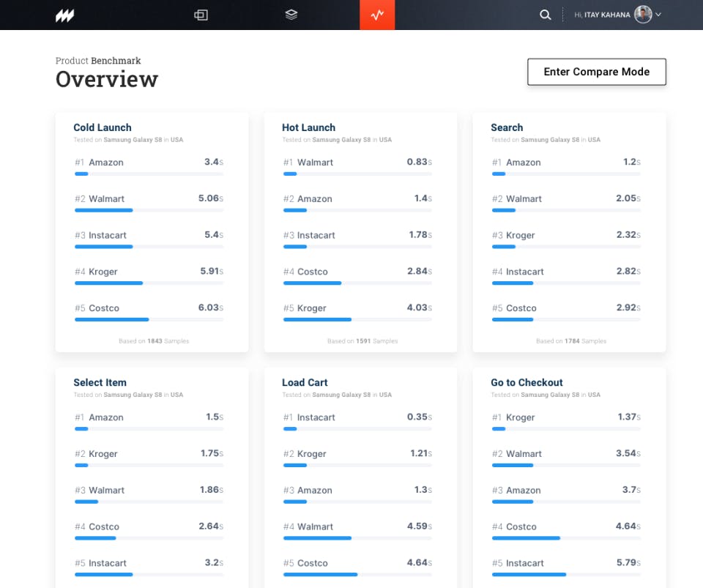Open the Load Cart card title
703x588 pixels.
305,383
